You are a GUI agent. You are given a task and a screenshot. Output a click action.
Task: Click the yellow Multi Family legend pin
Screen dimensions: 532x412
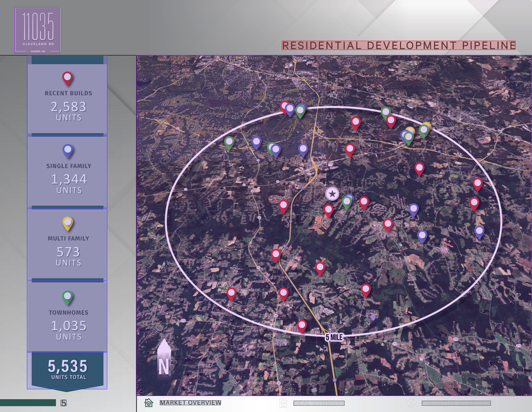[x=68, y=224]
